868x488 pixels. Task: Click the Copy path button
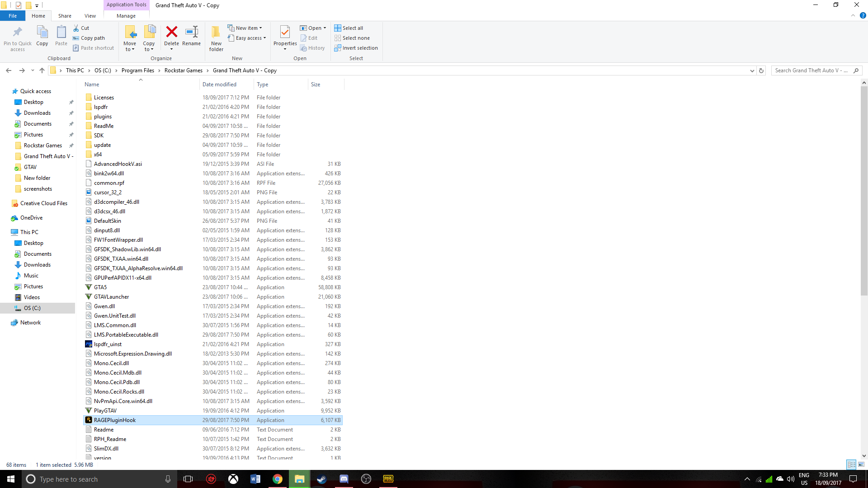point(89,38)
